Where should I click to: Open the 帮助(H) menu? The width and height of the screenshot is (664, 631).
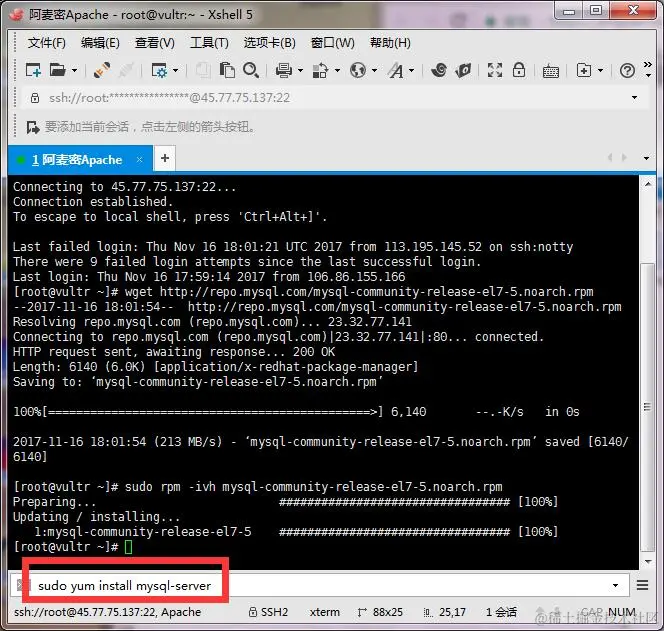point(390,43)
